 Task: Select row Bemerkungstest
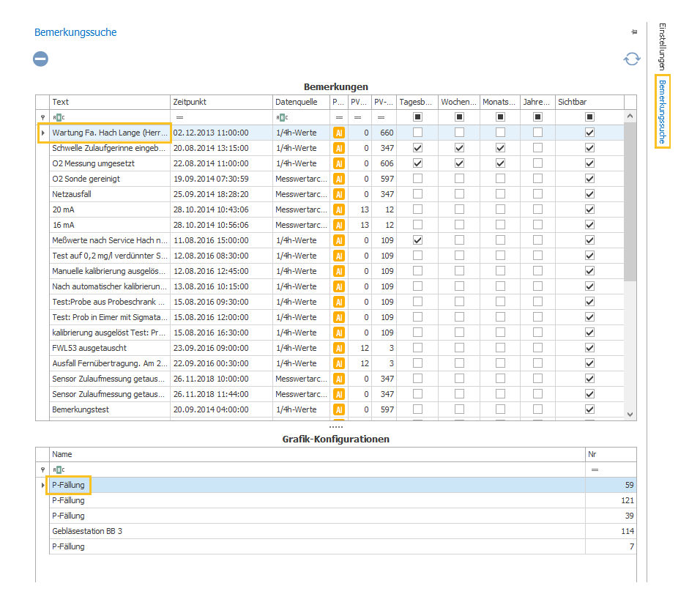coord(329,409)
